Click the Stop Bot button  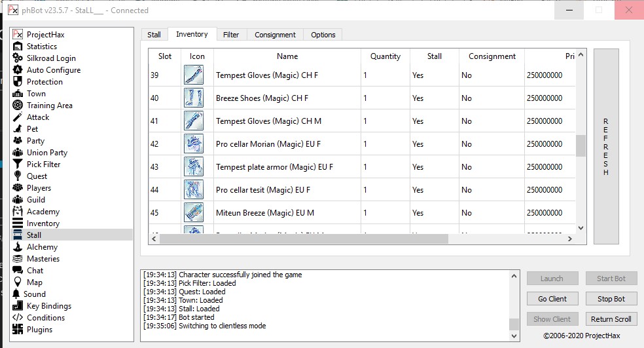point(611,299)
